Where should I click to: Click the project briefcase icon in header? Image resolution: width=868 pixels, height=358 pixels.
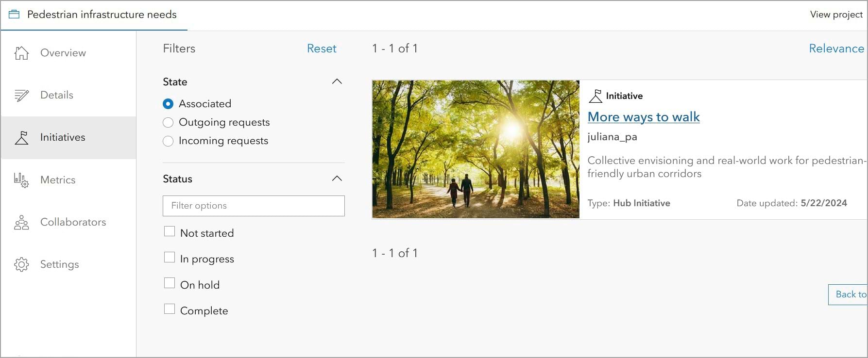click(x=14, y=15)
